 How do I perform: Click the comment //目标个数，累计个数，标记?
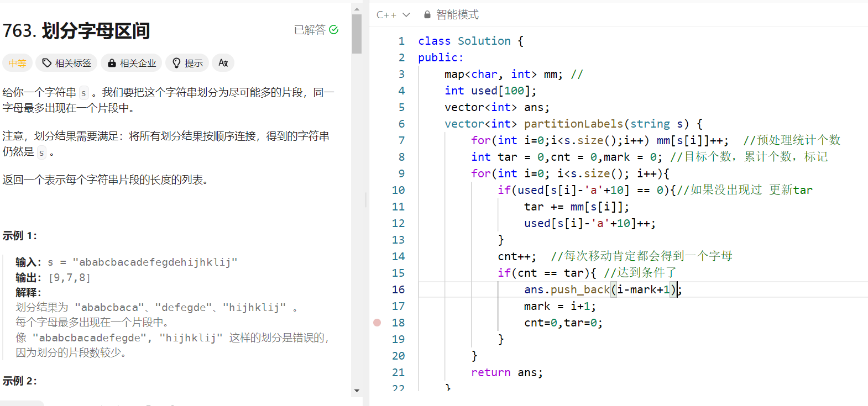[749, 157]
